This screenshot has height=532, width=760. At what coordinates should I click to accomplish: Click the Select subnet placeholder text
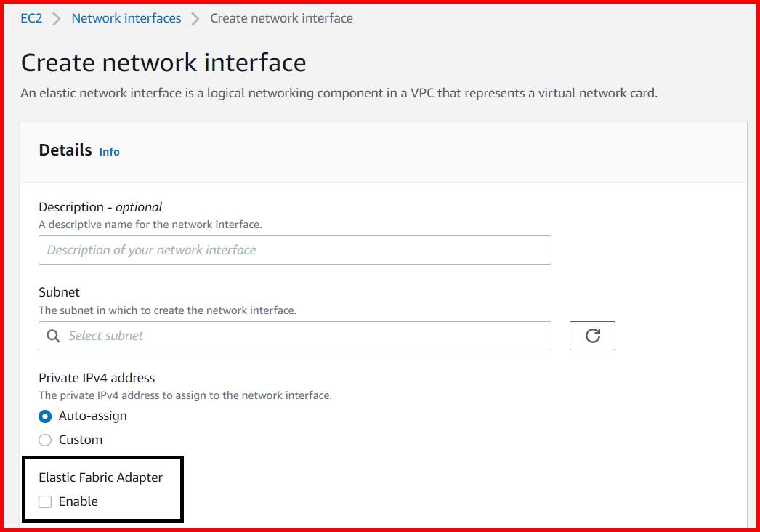(x=105, y=336)
